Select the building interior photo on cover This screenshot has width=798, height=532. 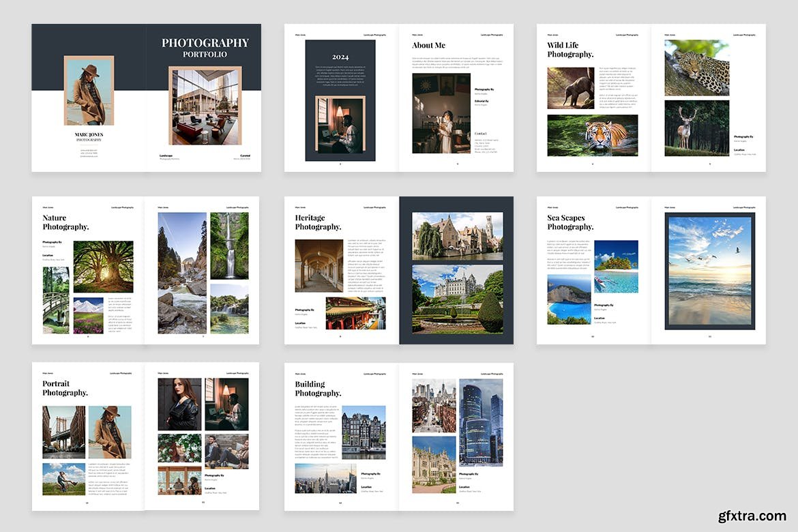click(x=205, y=106)
